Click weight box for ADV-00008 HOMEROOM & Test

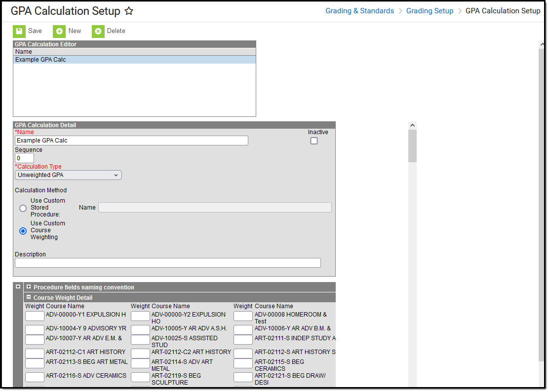[x=243, y=316]
